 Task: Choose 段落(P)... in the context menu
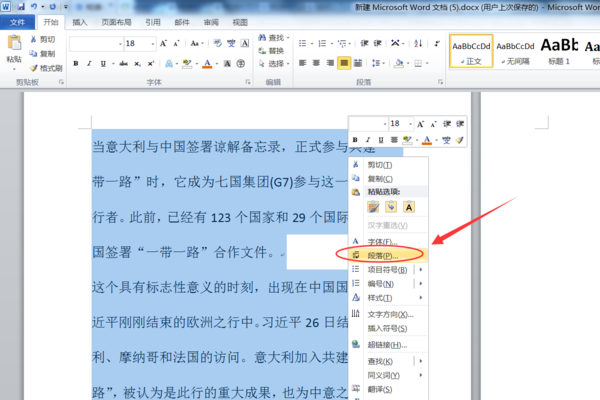tap(388, 255)
